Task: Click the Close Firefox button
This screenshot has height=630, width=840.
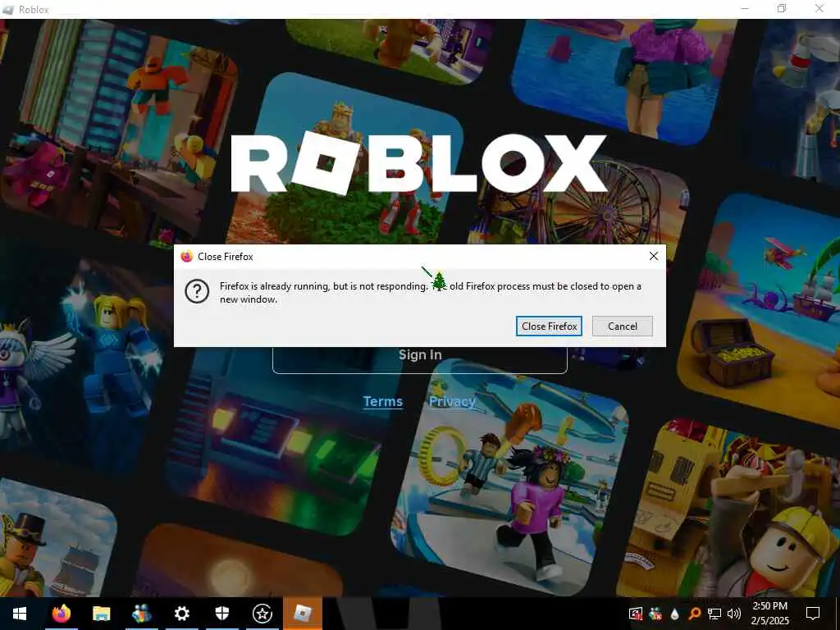Action: pos(549,326)
